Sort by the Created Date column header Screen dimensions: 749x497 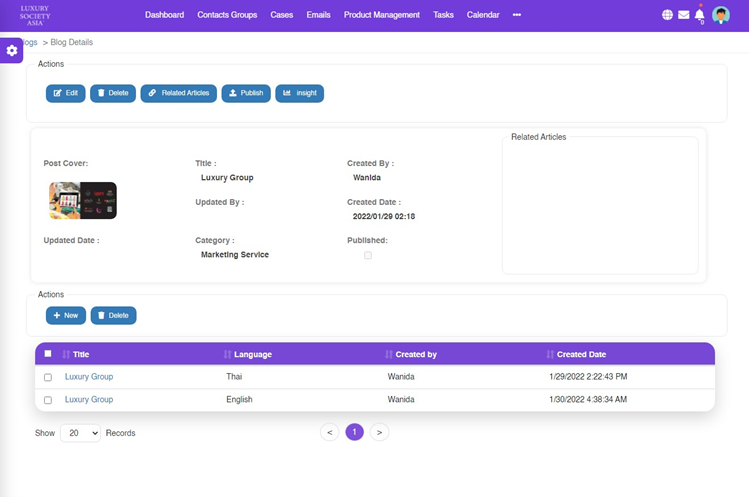point(581,354)
